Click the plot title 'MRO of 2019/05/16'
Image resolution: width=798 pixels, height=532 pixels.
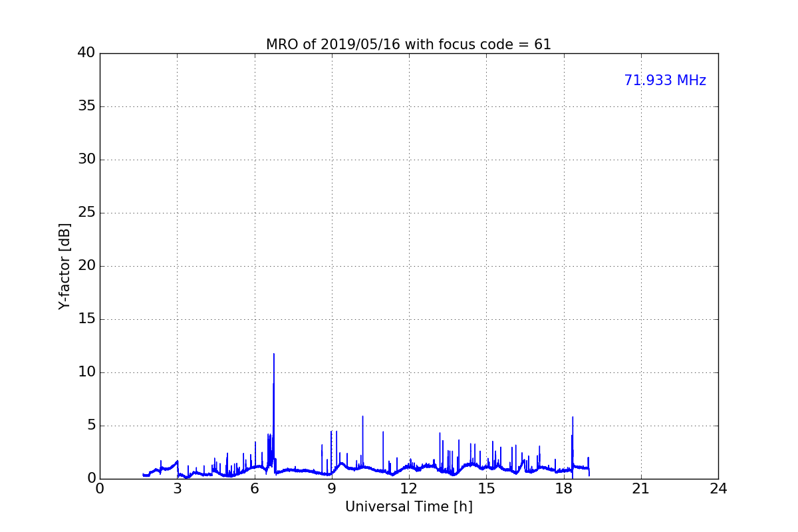coord(408,45)
